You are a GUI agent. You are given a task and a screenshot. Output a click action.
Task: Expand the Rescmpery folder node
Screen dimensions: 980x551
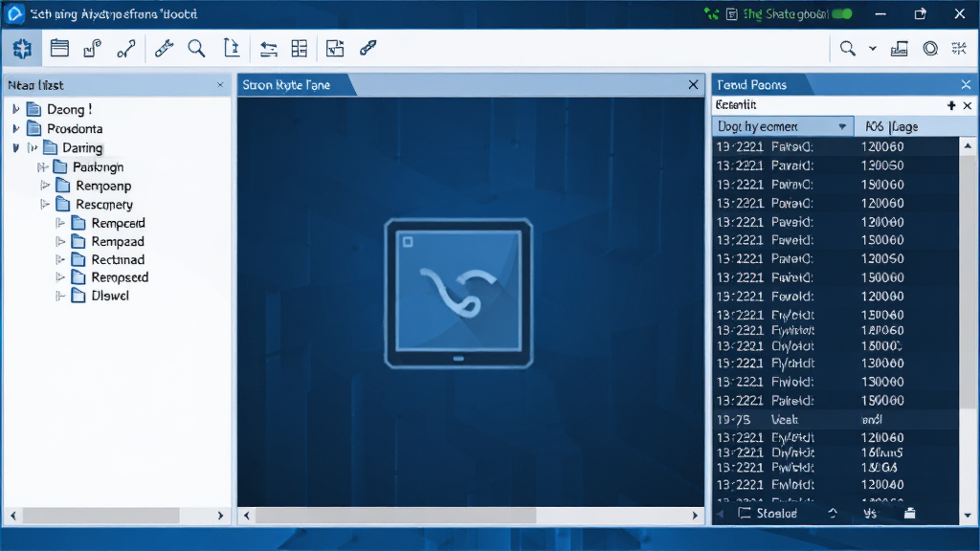(44, 205)
